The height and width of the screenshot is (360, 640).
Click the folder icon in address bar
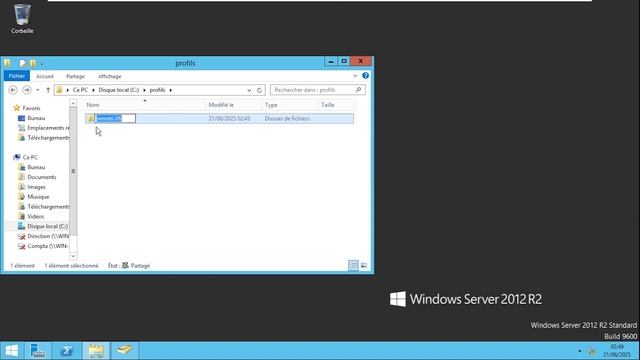60,90
